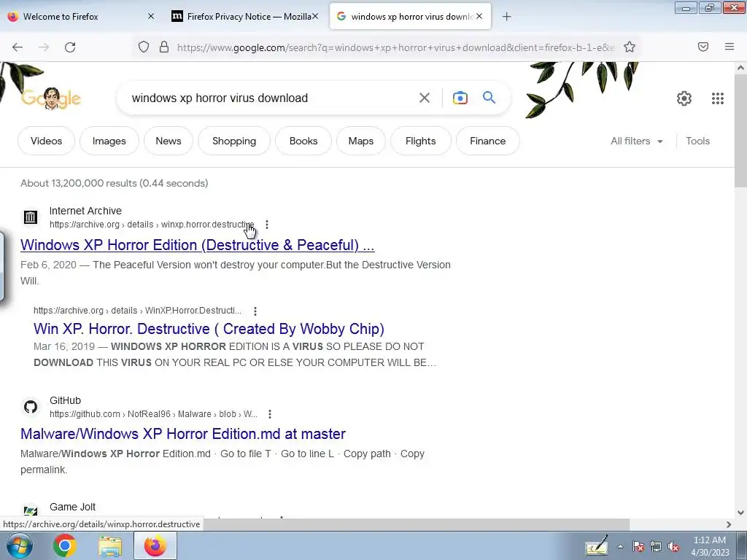Click the scroll right arrow
The width and height of the screenshot is (747, 560).
[x=729, y=524]
